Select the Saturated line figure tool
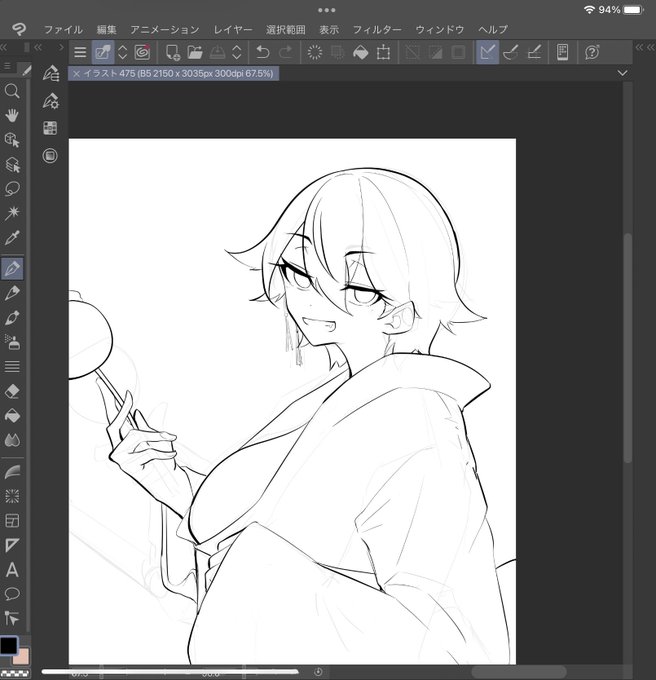The width and height of the screenshot is (656, 680). coord(12,496)
